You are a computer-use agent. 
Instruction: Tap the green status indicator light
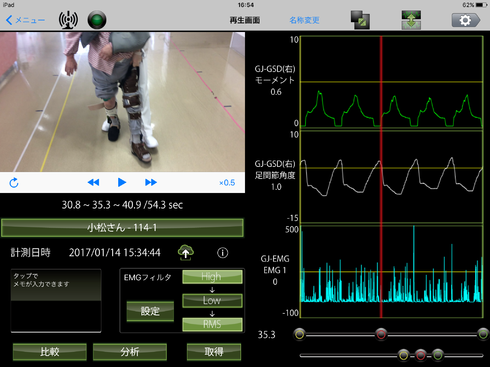click(97, 20)
